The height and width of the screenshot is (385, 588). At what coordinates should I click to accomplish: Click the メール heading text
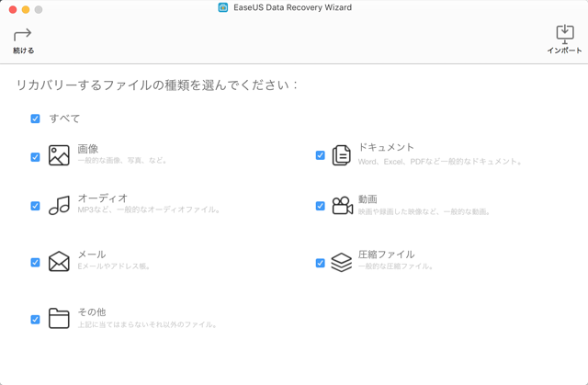pyautogui.click(x=92, y=255)
